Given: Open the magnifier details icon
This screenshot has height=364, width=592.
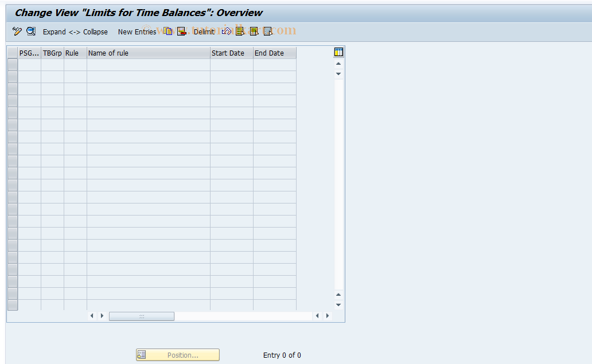Looking at the screenshot, I should (x=31, y=32).
